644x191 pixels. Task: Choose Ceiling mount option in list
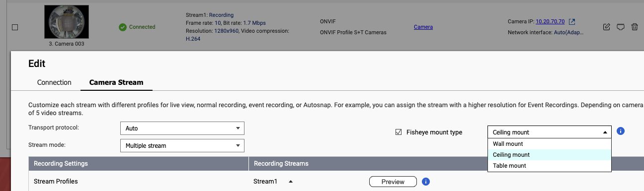coord(549,155)
